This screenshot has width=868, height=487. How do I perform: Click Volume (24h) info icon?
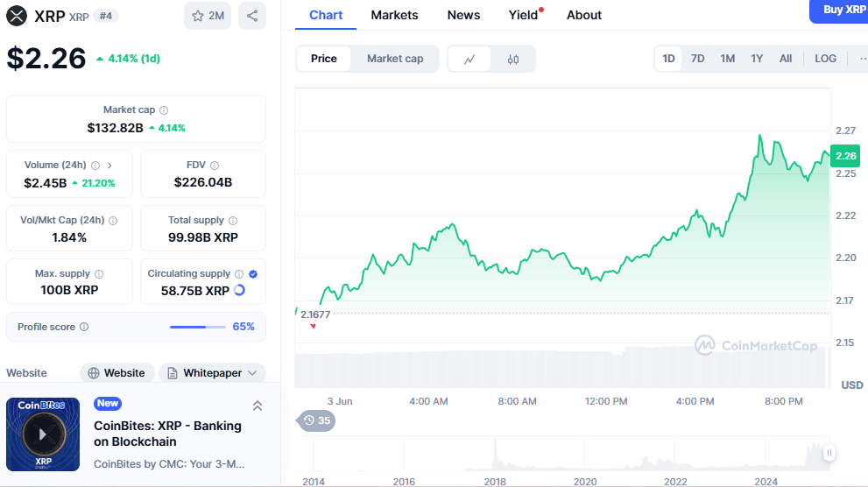coord(95,166)
